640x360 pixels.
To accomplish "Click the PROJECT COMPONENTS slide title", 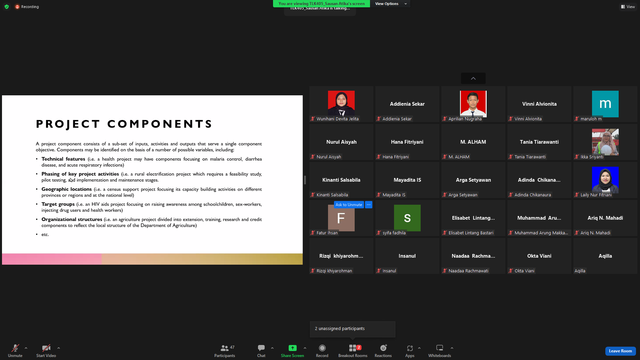I will 124,124.
